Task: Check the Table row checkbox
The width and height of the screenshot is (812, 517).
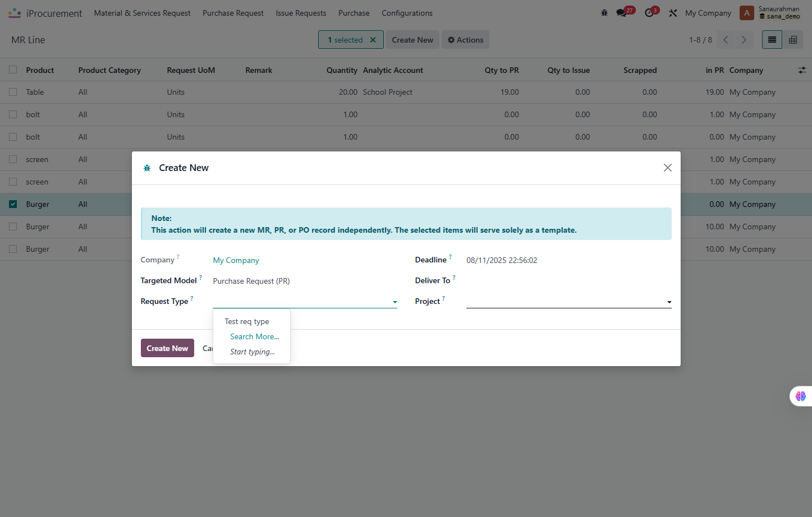Action: coord(13,92)
